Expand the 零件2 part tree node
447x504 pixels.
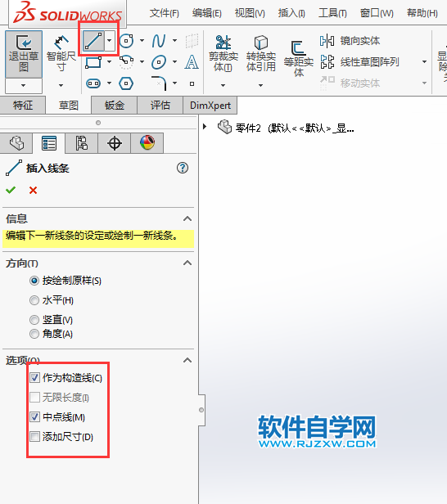[205, 127]
